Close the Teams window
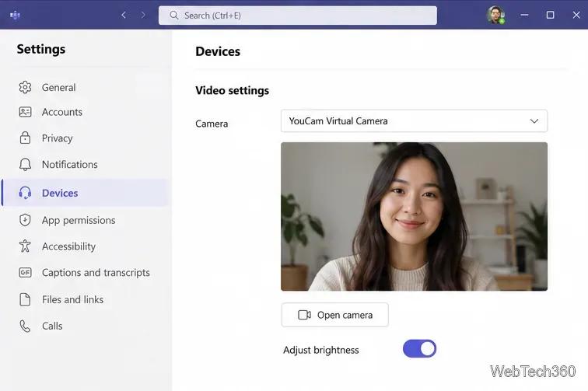Screen dimensions: 588x391 [576, 15]
